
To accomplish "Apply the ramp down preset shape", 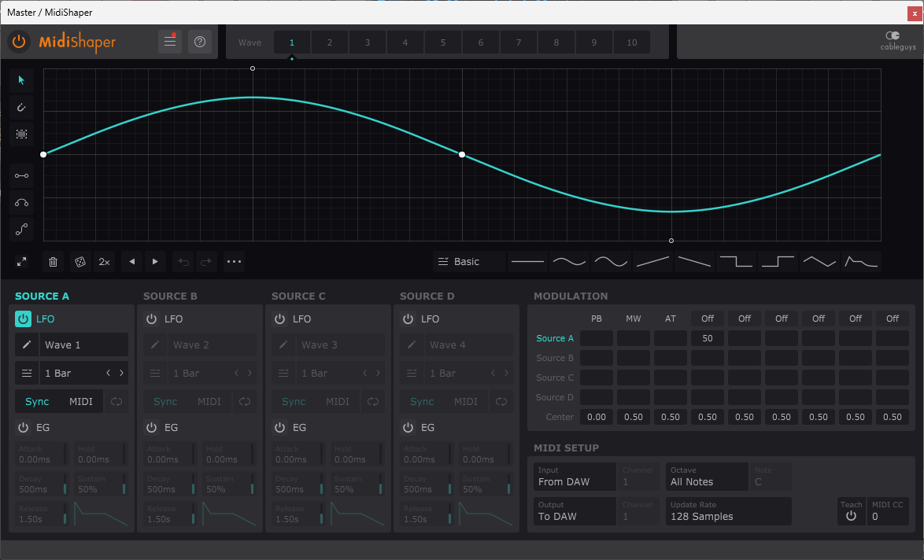I will 694,261.
